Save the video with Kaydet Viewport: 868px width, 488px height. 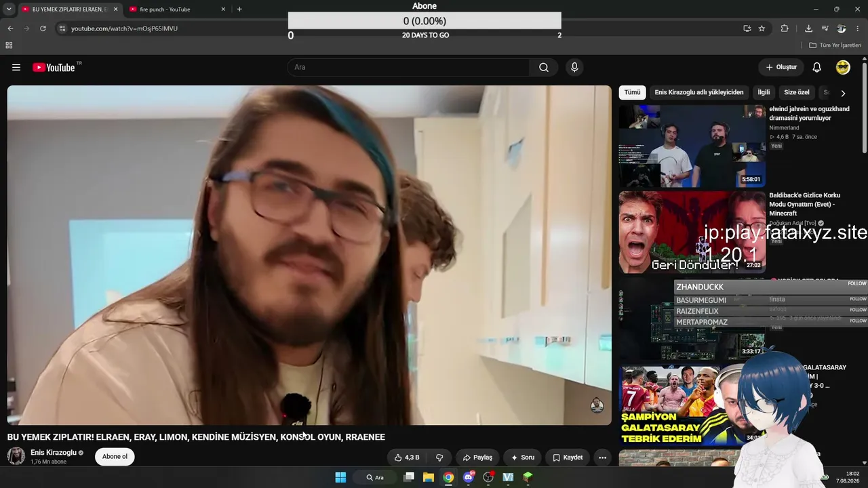568,457
